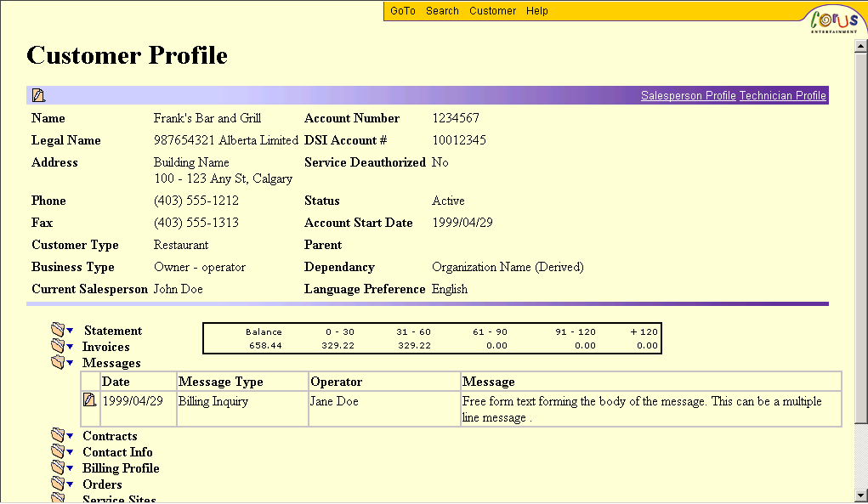868x504 pixels.
Task: Expand the Contracts section arrow
Action: (x=71, y=436)
